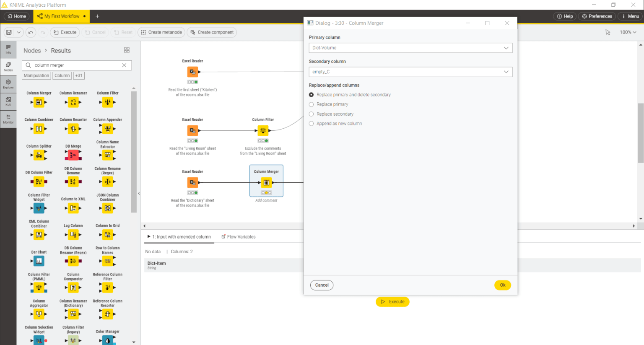The height and width of the screenshot is (345, 644).
Task: Select the Column Resorter node icon
Action: 73,129
